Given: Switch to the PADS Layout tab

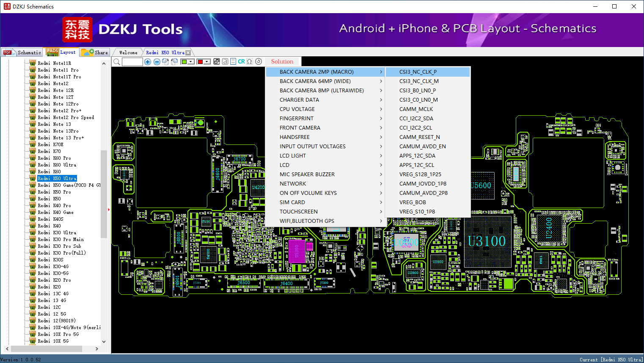Looking at the screenshot, I should pyautogui.click(x=61, y=52).
